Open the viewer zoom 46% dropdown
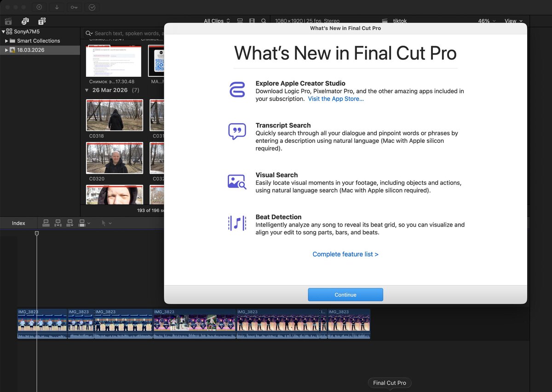The width and height of the screenshot is (552, 392). [487, 21]
